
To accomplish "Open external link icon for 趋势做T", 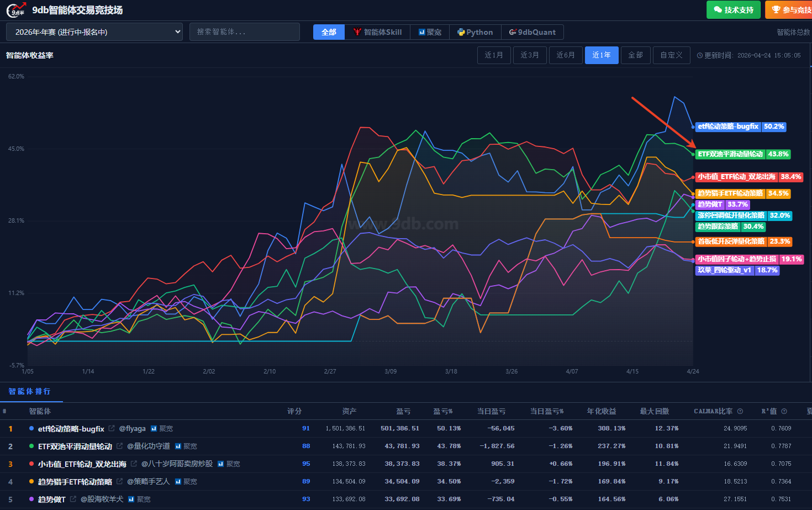I will click(x=73, y=499).
